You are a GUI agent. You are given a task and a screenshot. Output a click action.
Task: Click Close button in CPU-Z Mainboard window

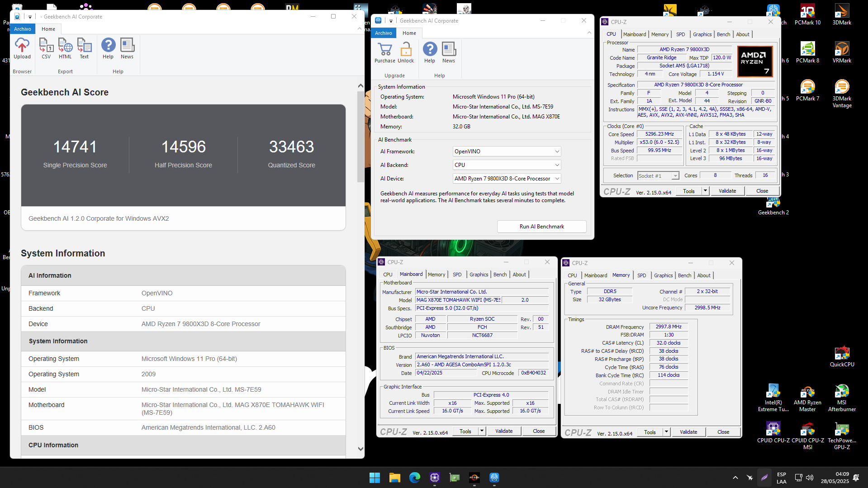(x=538, y=431)
